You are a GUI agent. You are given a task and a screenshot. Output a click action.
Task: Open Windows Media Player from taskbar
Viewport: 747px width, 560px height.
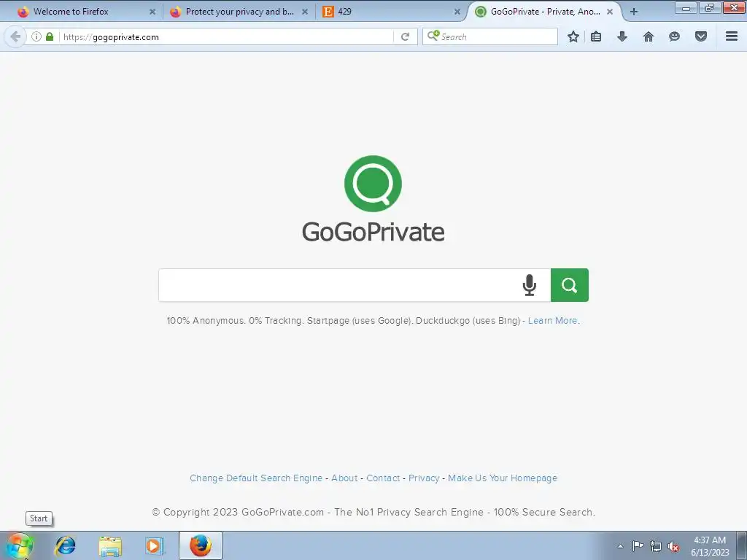(155, 545)
